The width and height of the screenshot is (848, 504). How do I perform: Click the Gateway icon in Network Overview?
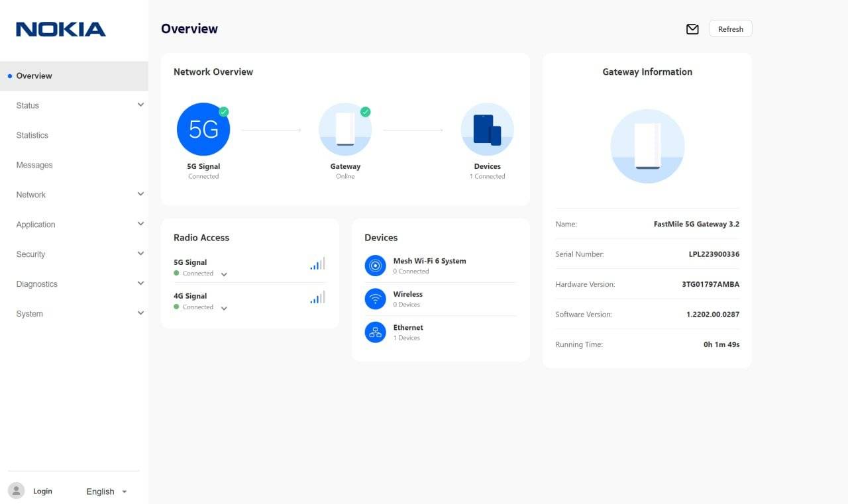[x=345, y=129]
